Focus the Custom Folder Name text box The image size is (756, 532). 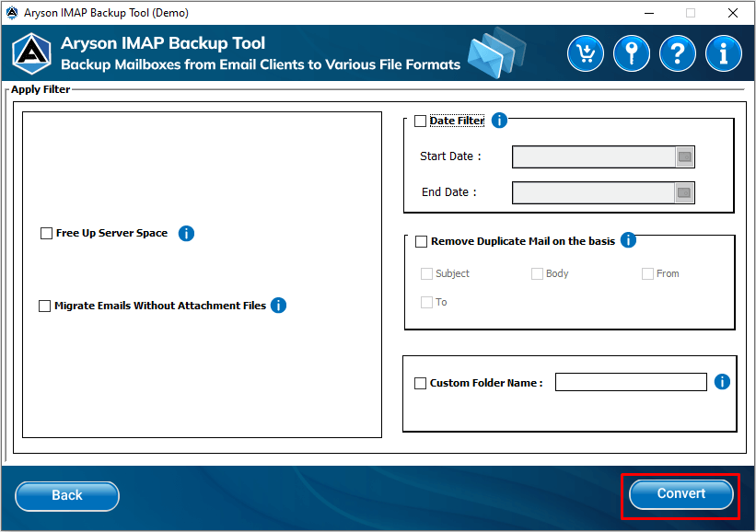[x=631, y=382]
